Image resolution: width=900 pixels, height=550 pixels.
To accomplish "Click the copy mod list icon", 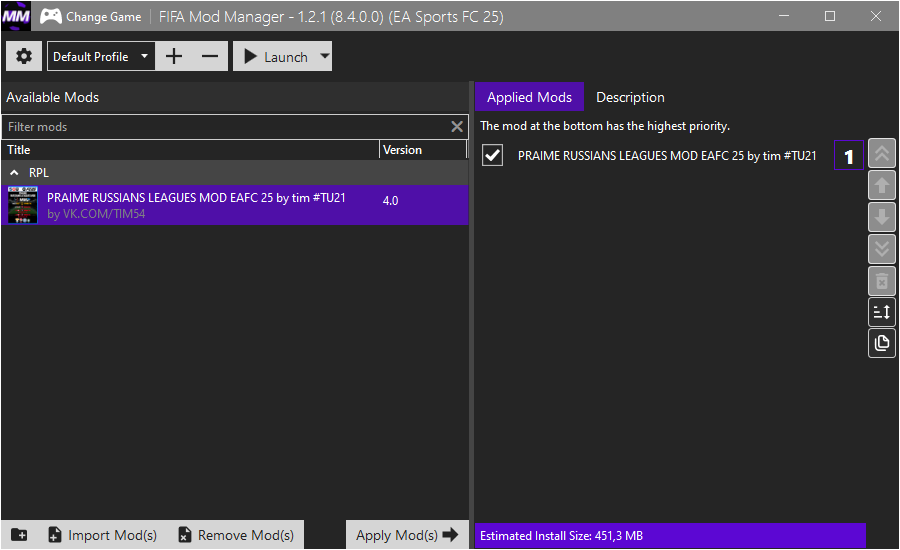I will [882, 343].
